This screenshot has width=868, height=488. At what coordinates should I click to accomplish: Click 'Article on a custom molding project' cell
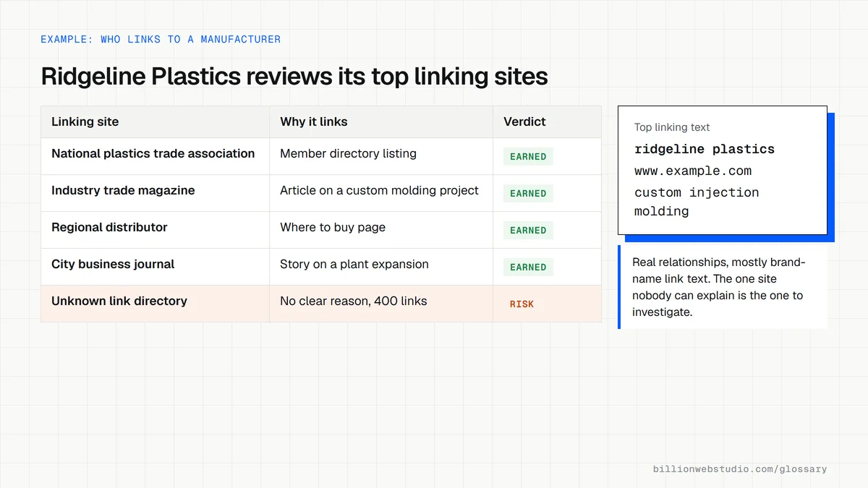[x=381, y=193]
